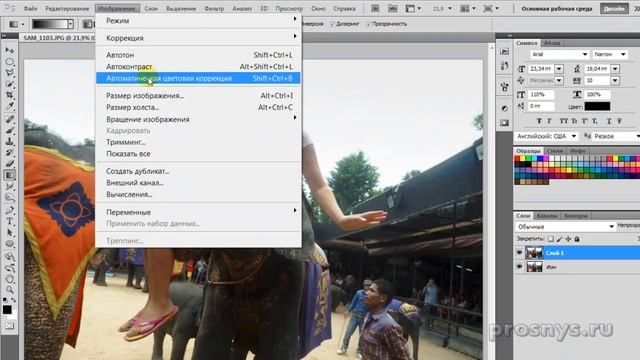This screenshot has height=360, width=640.
Task: Open the Резкое anti-aliasing dropdown
Action: point(616,136)
